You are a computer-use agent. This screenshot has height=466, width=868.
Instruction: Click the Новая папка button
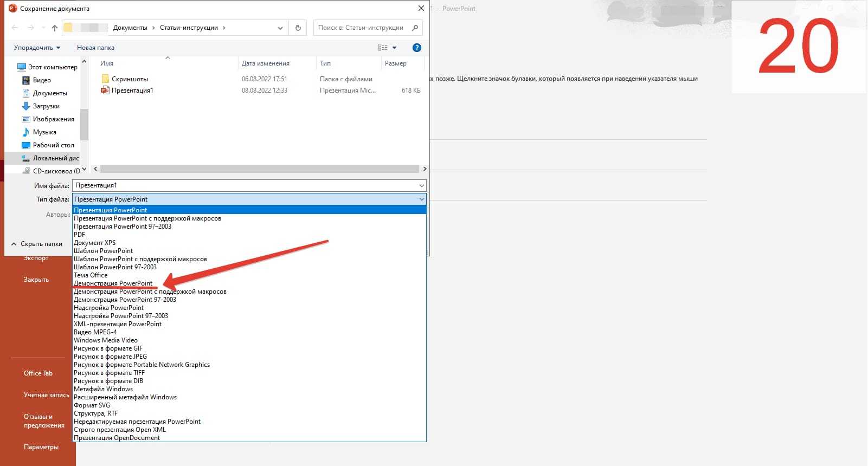coord(95,48)
